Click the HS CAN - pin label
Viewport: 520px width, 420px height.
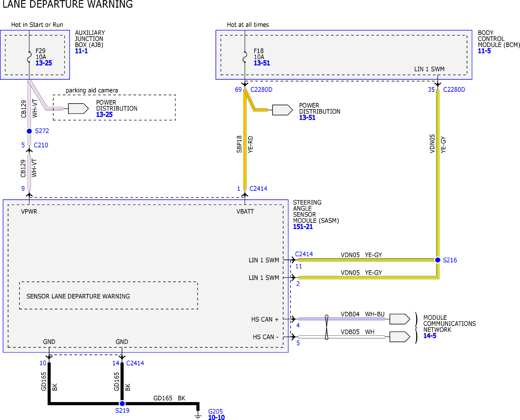266,337
